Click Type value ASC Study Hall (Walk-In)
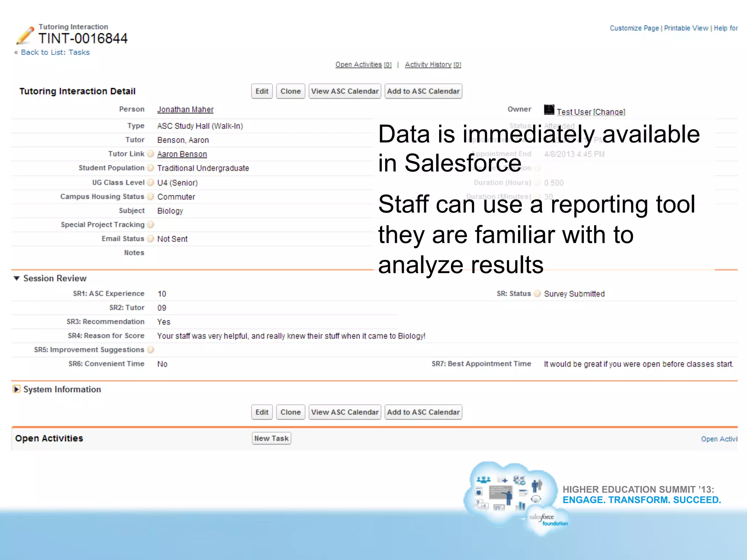This screenshot has width=747, height=560. [200, 126]
